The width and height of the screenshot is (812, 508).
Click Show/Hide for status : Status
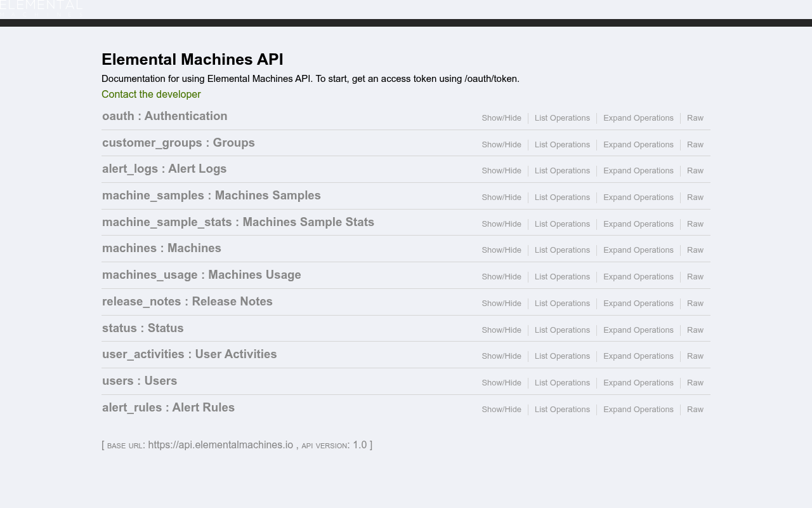501,330
